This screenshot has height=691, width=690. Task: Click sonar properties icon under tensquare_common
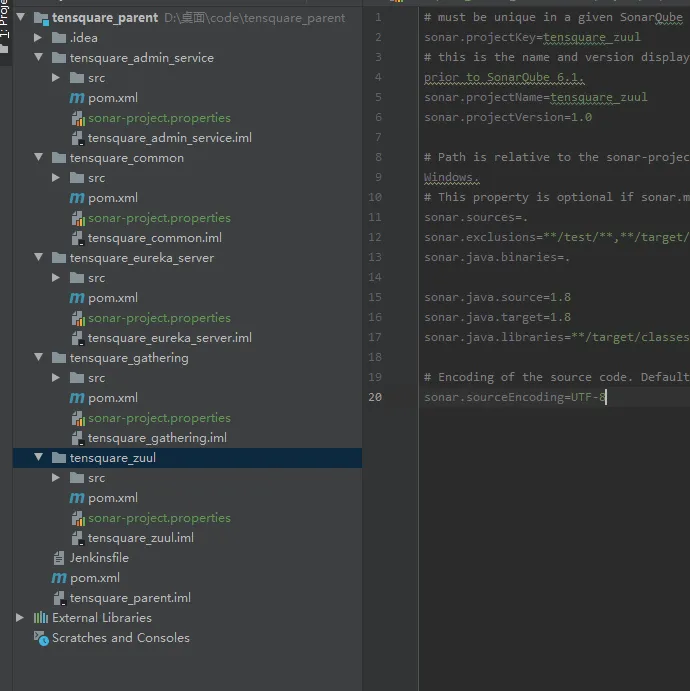78,218
